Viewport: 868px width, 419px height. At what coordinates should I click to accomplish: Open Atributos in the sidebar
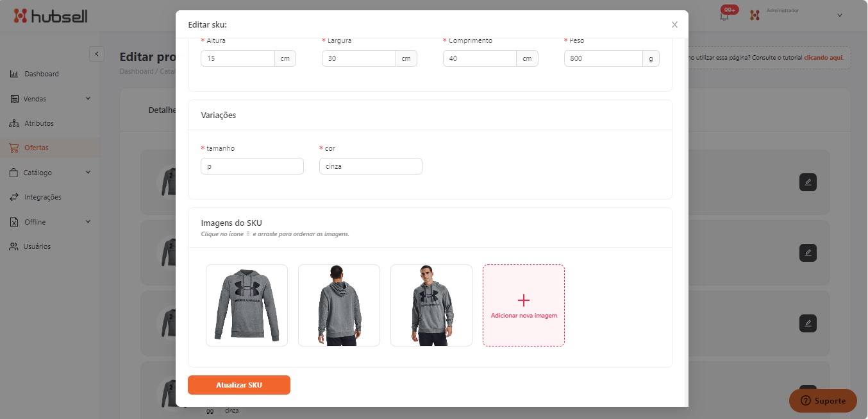(x=38, y=123)
